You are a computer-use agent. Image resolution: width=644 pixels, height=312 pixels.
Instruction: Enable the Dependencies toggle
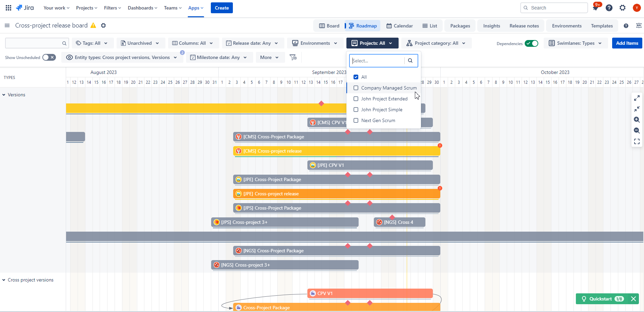531,43
